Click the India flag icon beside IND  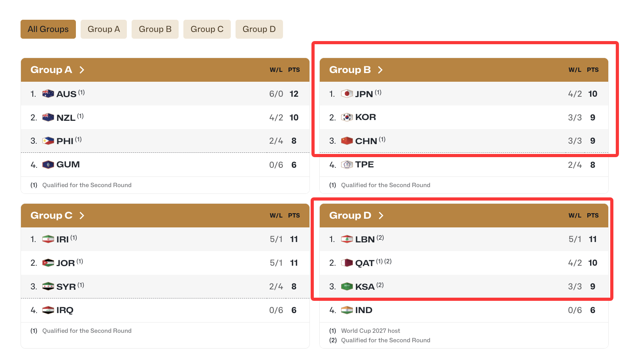point(347,310)
